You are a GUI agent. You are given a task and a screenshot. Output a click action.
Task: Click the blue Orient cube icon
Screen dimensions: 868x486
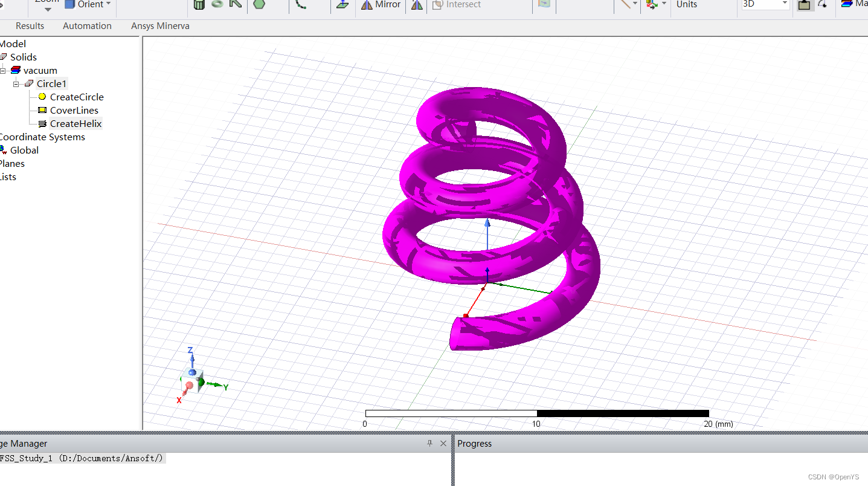70,4
